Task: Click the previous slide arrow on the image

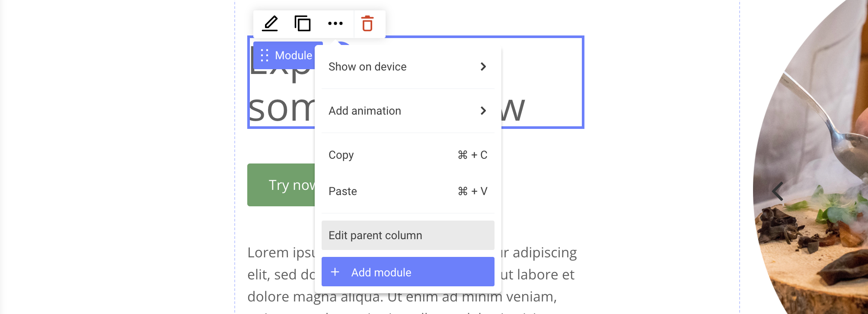Action: point(778,191)
